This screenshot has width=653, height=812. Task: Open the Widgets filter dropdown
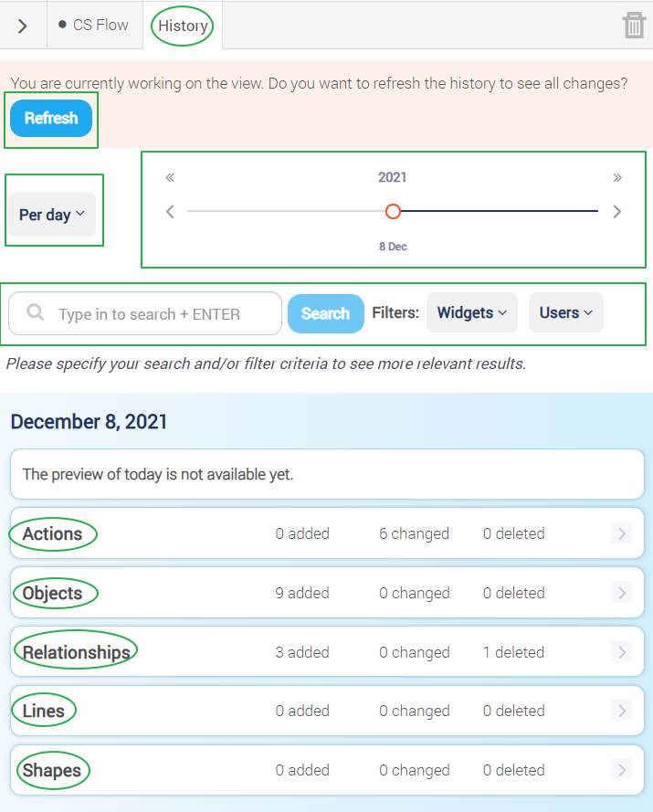tap(472, 312)
